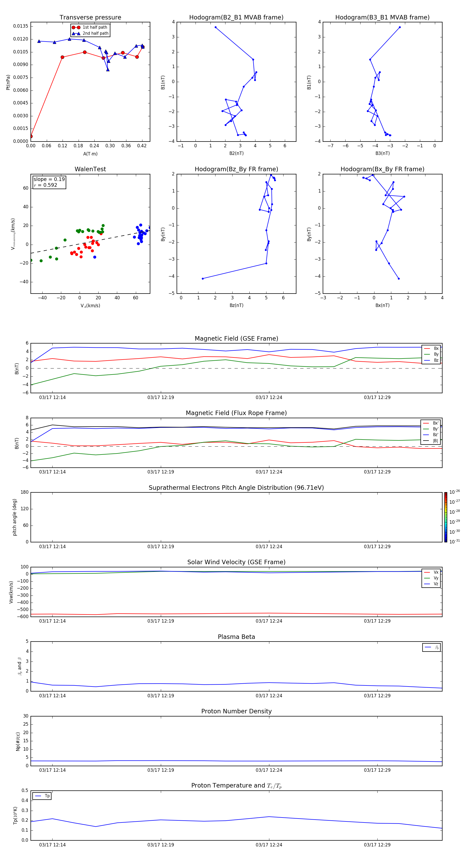Click '03/17 12:24' under GSE magnetic field panel

269,398
